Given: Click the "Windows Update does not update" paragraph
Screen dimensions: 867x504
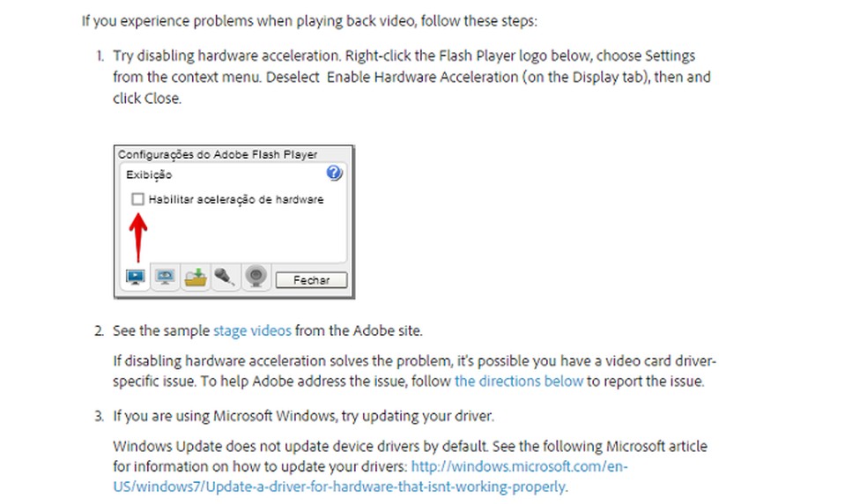Looking at the screenshot, I should (410, 447).
